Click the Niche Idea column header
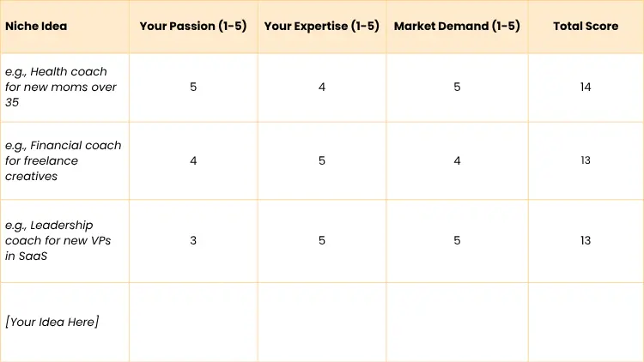The height and width of the screenshot is (362, 644). [36, 27]
